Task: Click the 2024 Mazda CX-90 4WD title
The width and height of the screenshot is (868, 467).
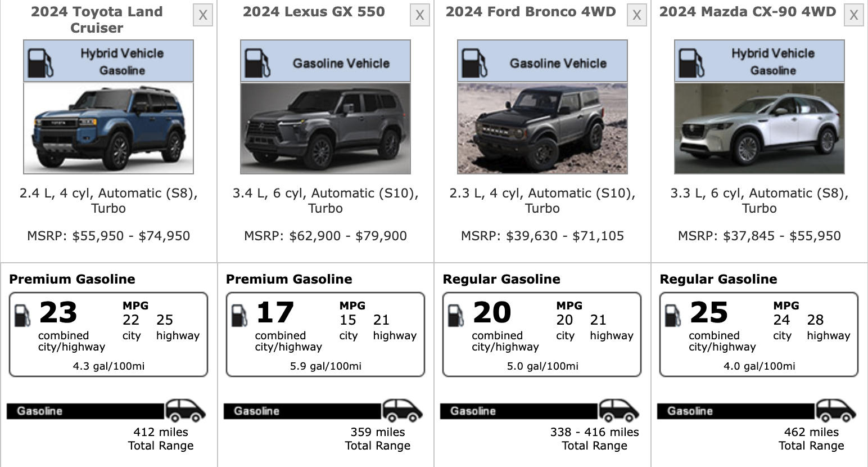Action: (x=748, y=12)
